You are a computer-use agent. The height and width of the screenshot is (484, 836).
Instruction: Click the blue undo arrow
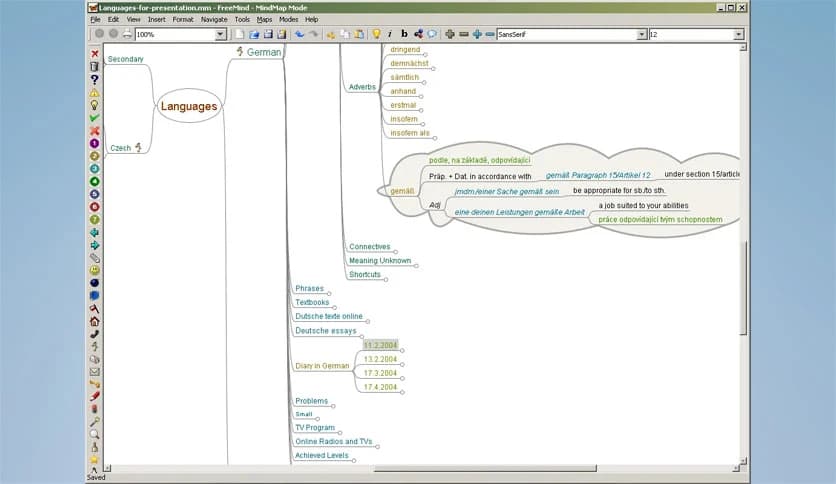(x=300, y=34)
